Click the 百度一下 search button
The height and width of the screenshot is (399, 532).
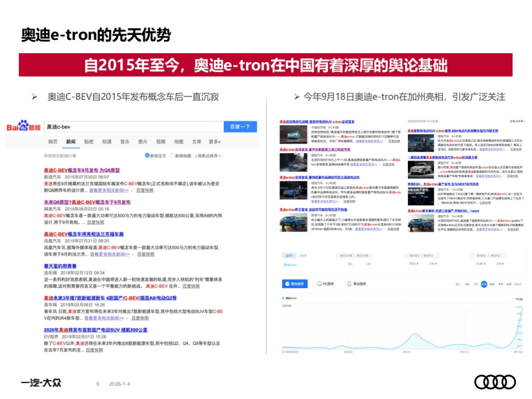pyautogui.click(x=241, y=126)
